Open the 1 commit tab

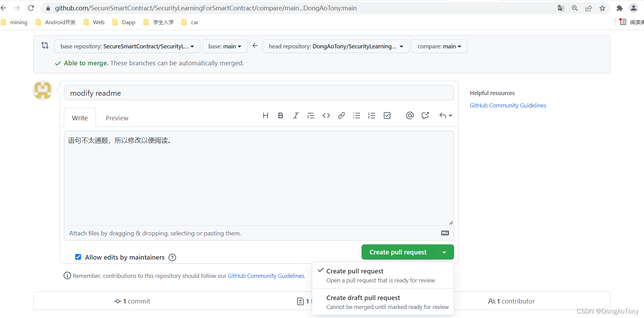(132, 301)
